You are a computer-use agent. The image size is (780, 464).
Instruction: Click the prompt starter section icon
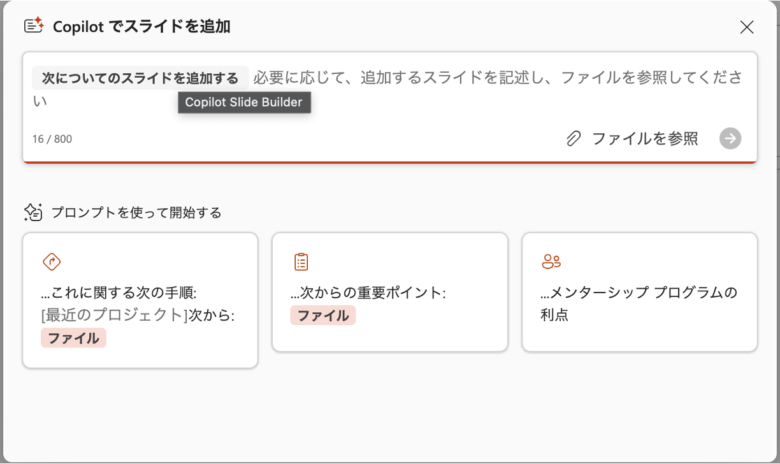[33, 212]
